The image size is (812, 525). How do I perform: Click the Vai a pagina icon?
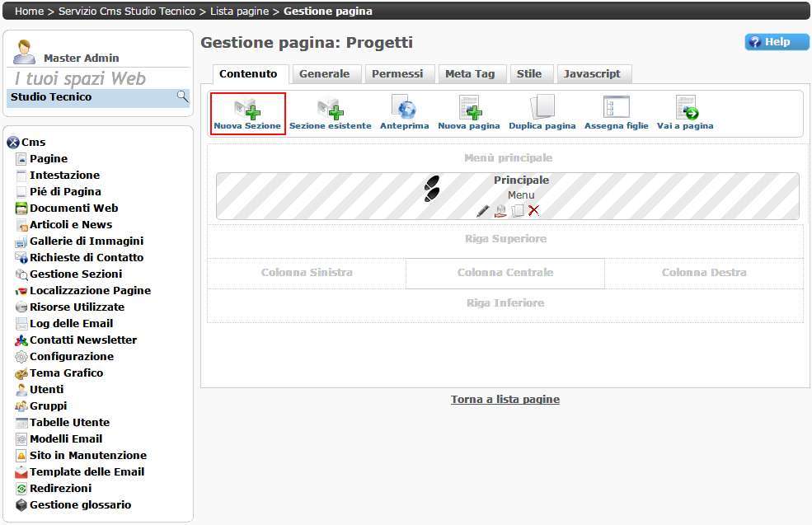click(685, 112)
